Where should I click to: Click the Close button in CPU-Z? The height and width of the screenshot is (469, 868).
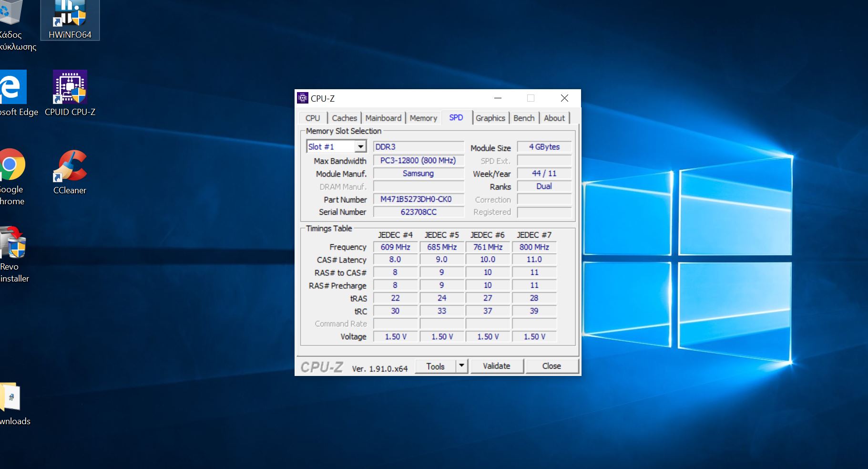551,366
